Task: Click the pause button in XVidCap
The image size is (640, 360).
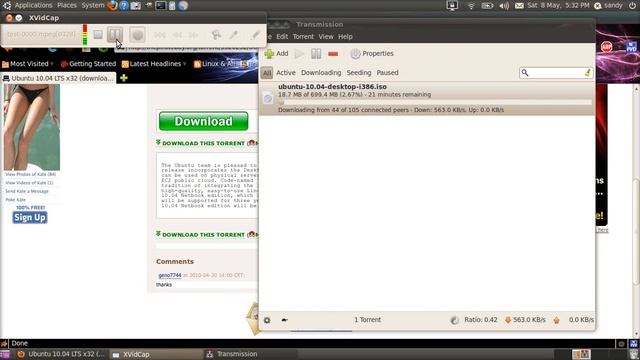Action: click(x=115, y=35)
